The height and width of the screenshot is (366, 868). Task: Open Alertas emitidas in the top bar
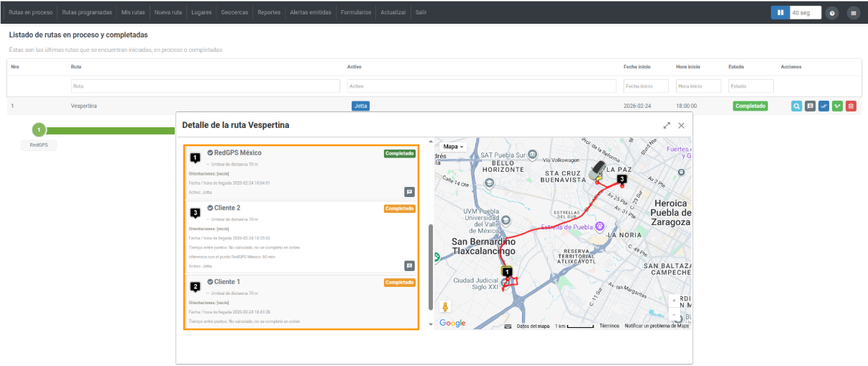[x=311, y=12]
